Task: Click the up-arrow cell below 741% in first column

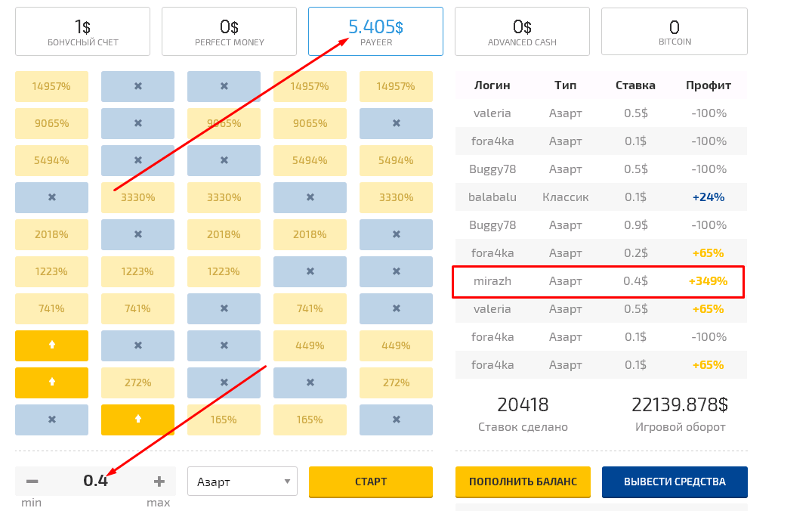Action: pos(51,345)
